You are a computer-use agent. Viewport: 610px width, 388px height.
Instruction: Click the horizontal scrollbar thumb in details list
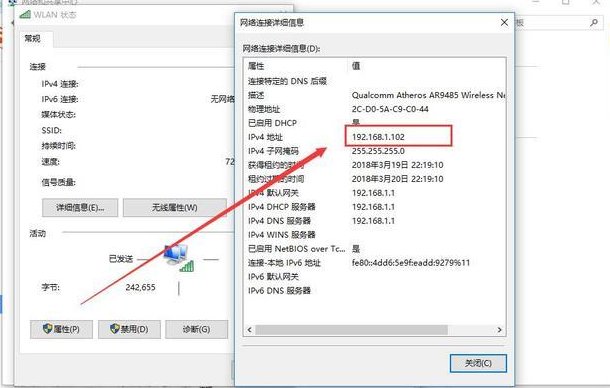[x=351, y=330]
